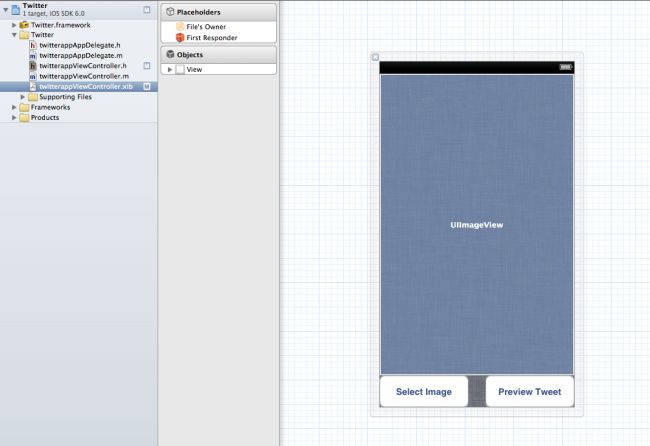The height and width of the screenshot is (446, 650).
Task: Select the Supporting Files row
Action: pos(79,97)
